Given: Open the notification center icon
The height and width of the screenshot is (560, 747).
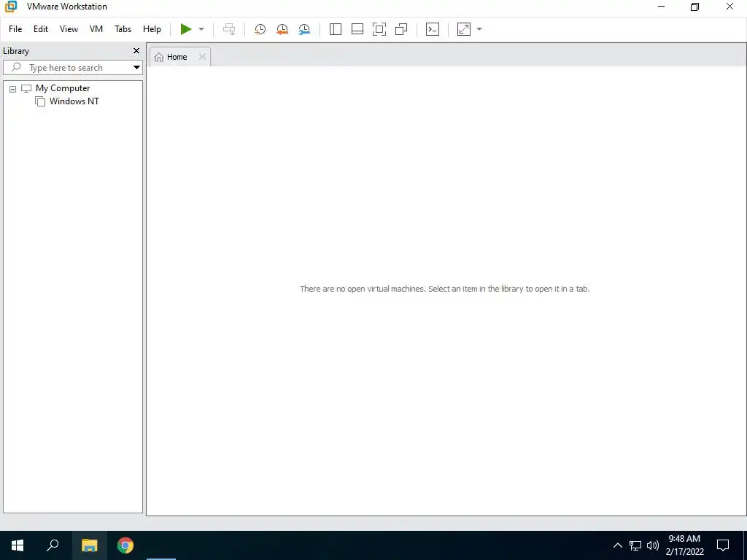Looking at the screenshot, I should [723, 545].
